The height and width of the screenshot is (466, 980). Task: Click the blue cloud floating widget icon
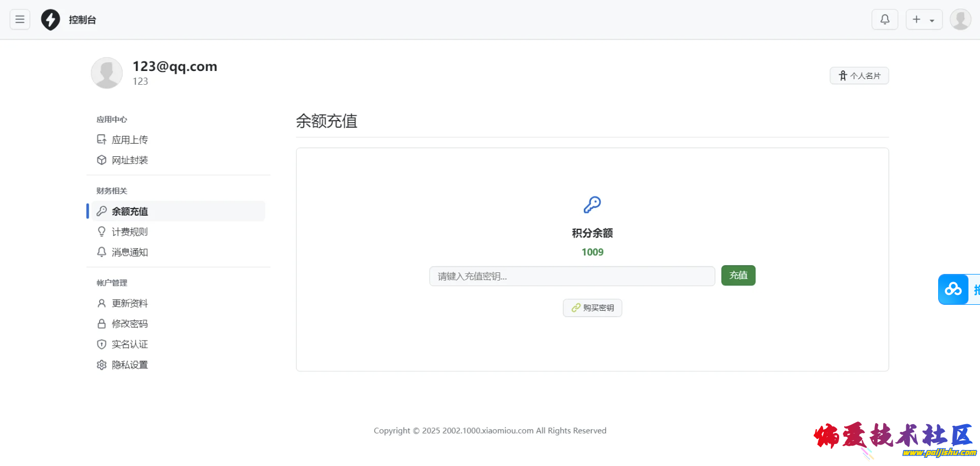[x=953, y=289]
